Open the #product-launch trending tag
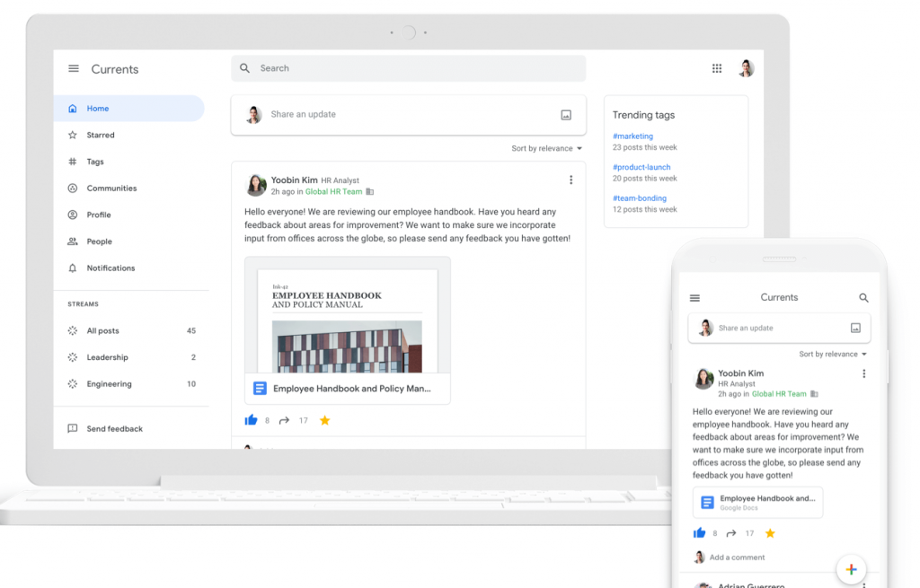Image resolution: width=920 pixels, height=588 pixels. [x=641, y=167]
